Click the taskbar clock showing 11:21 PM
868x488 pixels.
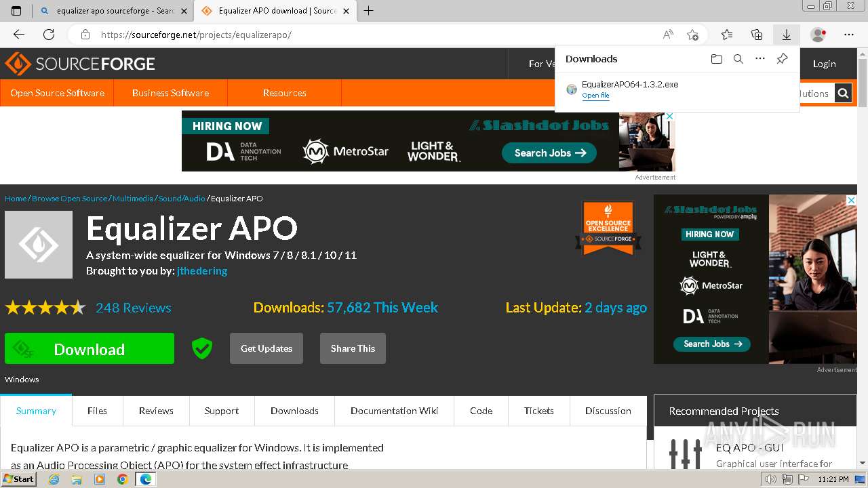pos(833,479)
